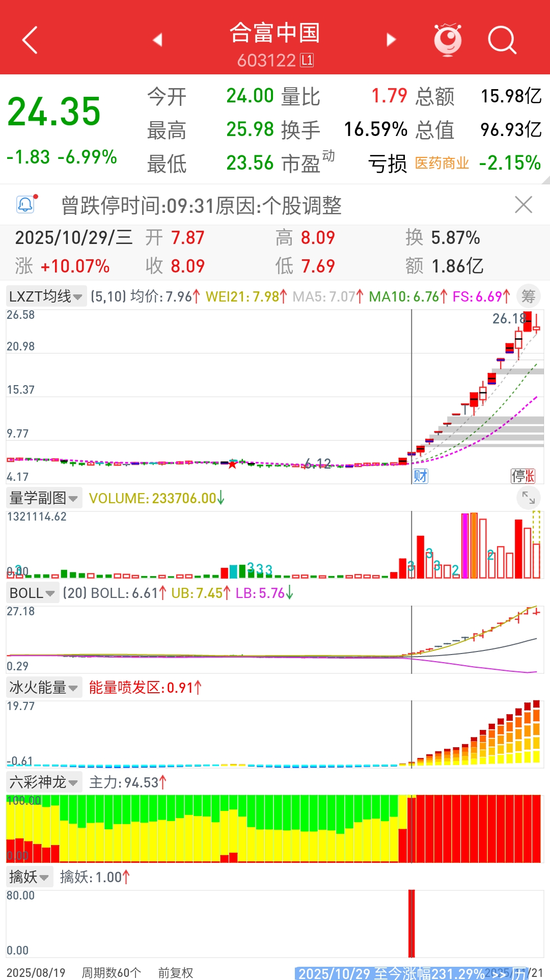This screenshot has width=550, height=980.
Task: Tap the 2025/08/19 start date label
Action: pyautogui.click(x=36, y=972)
